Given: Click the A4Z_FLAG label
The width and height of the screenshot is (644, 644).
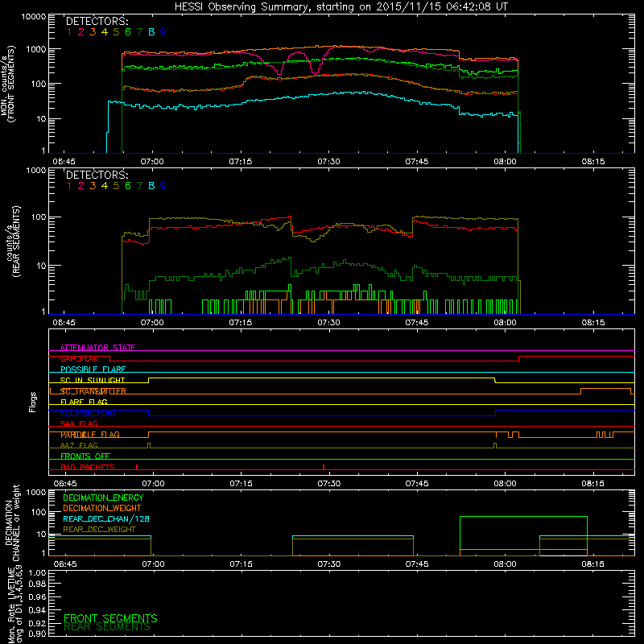Looking at the screenshot, I should pos(79,445).
